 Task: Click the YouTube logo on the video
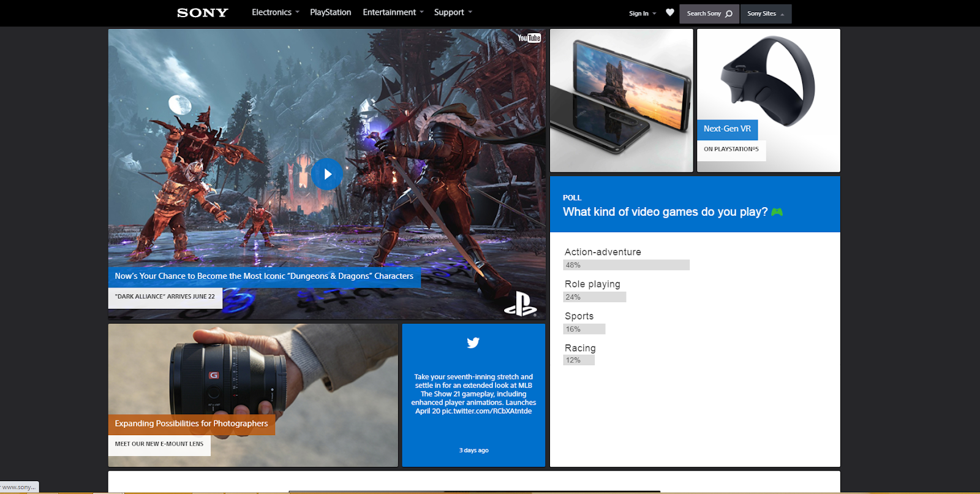529,38
